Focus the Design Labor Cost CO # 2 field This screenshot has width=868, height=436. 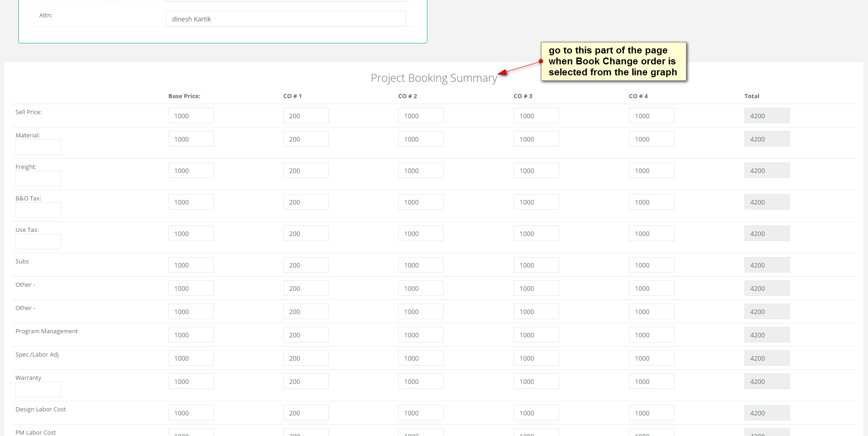point(421,413)
